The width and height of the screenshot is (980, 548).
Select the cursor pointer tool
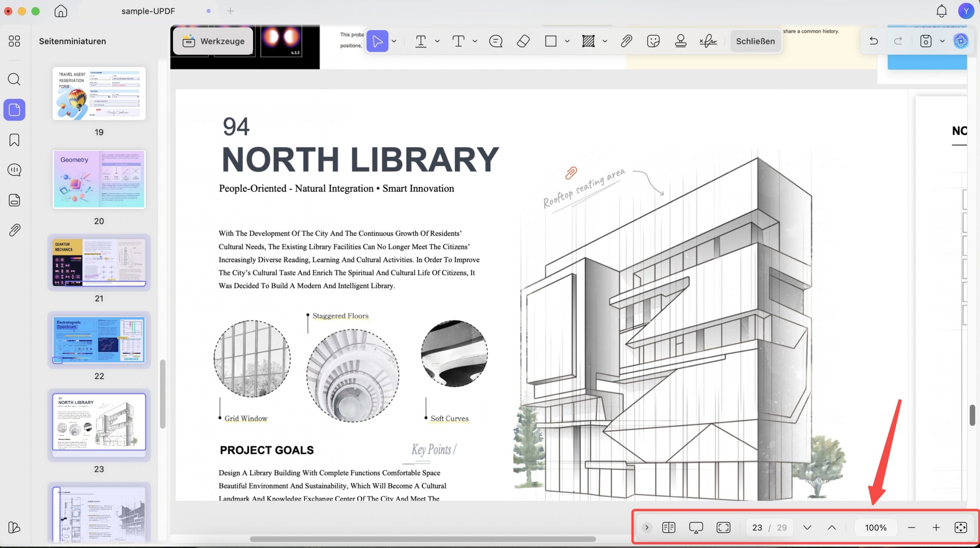click(377, 41)
